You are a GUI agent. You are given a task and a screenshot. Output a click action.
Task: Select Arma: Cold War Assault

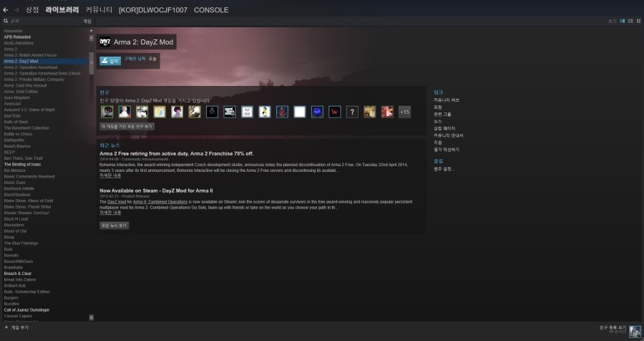click(26, 85)
